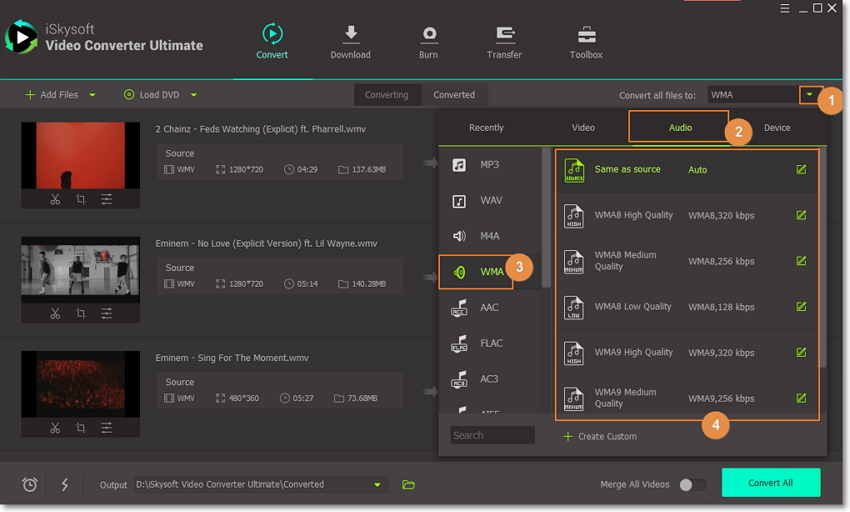Toggle high speed conversion lightning icon

pos(65,485)
